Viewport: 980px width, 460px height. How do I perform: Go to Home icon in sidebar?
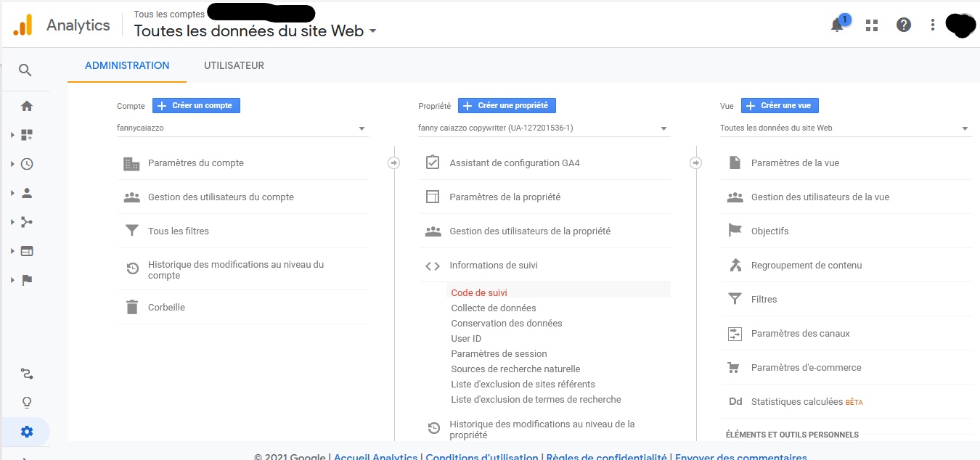(27, 106)
